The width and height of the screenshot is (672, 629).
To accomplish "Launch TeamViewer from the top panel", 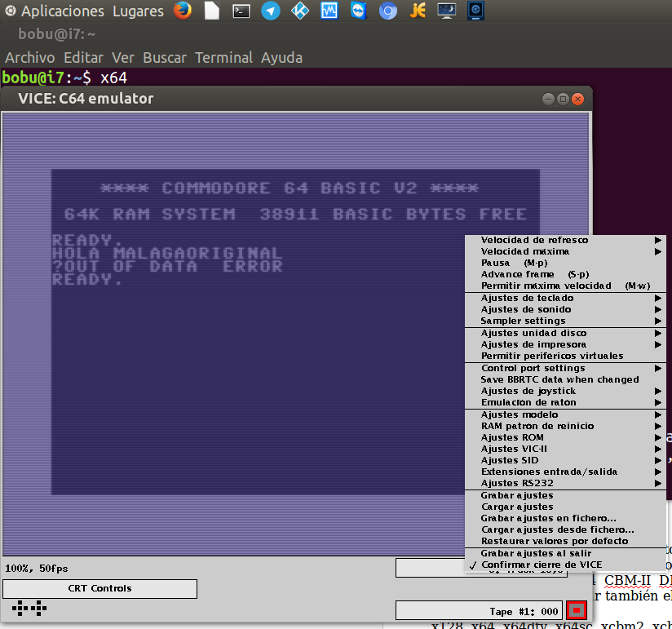I will click(358, 11).
